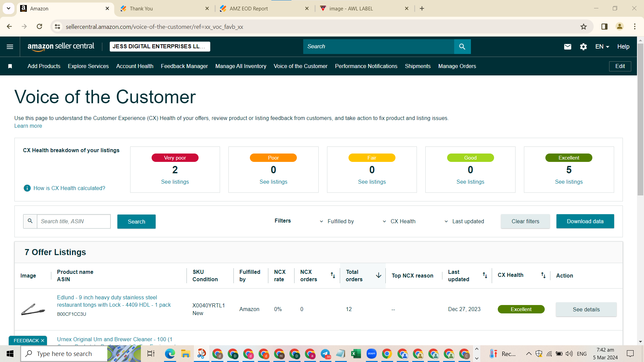644x362 pixels.
Task: Click See details for Edlund tongs
Action: pos(586,309)
